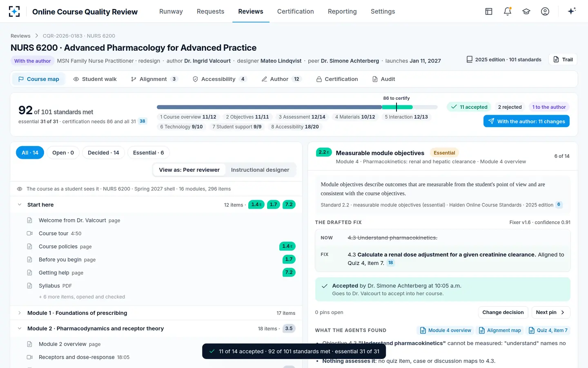The image size is (588, 368).
Task: Open the Accessibility tab
Action: pos(219,79)
